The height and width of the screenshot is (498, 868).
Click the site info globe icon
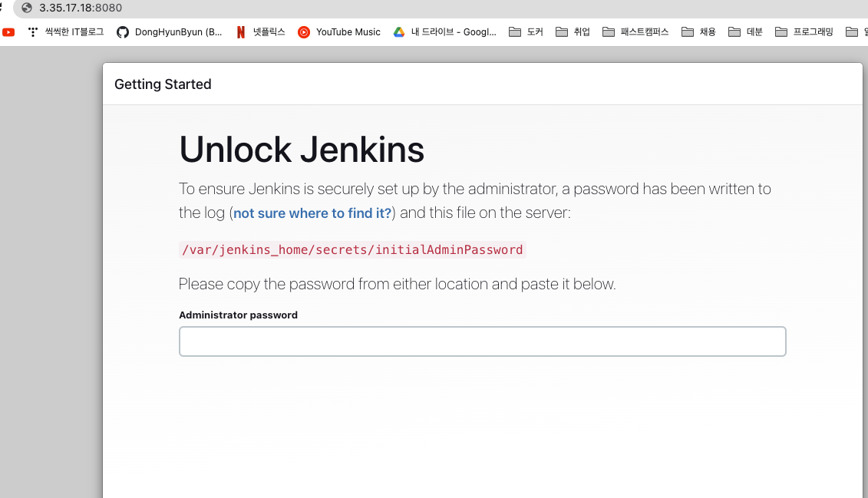click(27, 8)
